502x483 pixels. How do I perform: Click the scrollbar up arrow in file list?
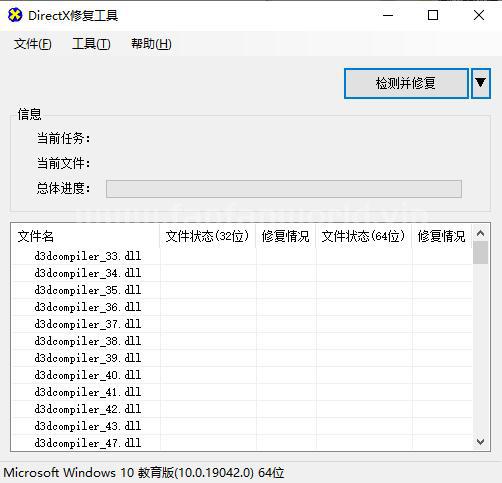click(480, 233)
